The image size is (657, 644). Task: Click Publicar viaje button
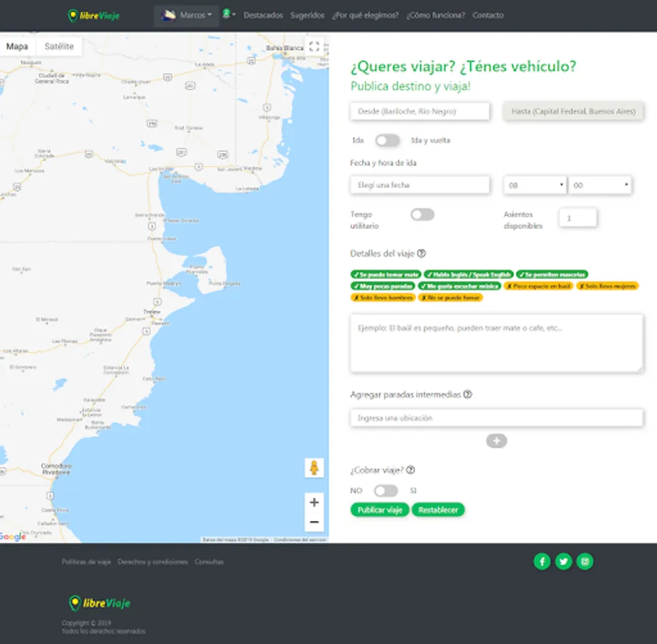379,510
